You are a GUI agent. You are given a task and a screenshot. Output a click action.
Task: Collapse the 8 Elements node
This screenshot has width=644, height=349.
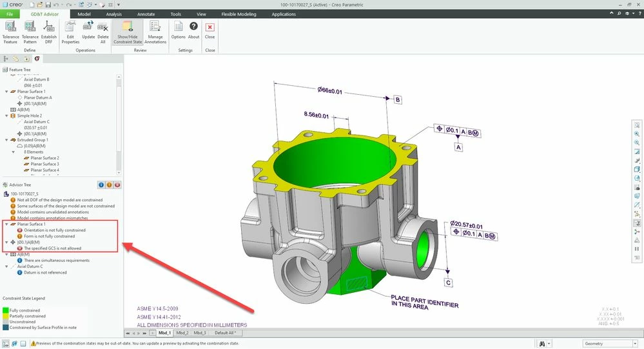[x=13, y=152]
